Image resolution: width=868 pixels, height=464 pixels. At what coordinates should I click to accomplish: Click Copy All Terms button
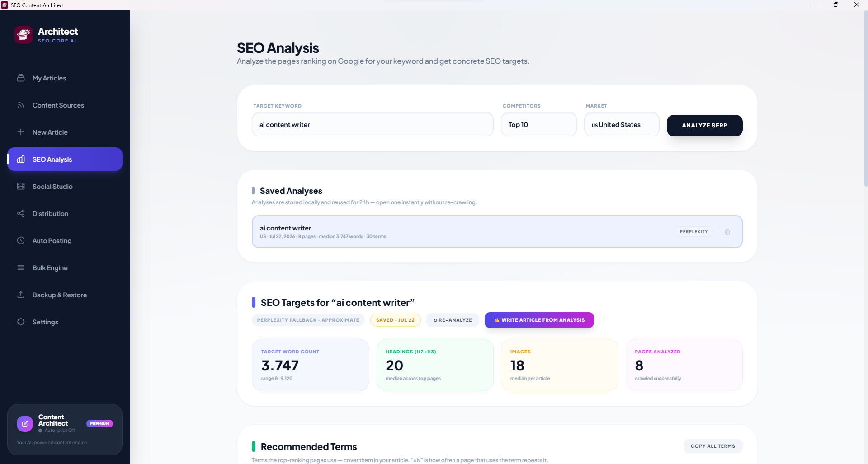click(713, 446)
